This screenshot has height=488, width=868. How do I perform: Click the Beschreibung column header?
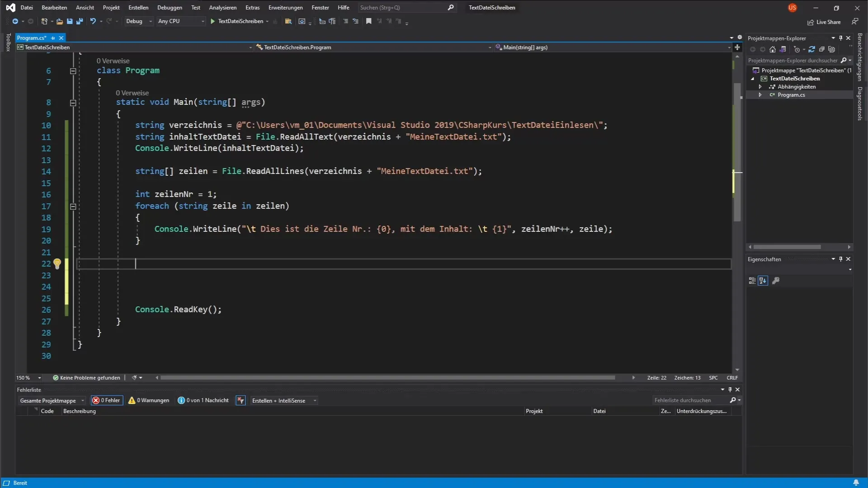tap(80, 411)
